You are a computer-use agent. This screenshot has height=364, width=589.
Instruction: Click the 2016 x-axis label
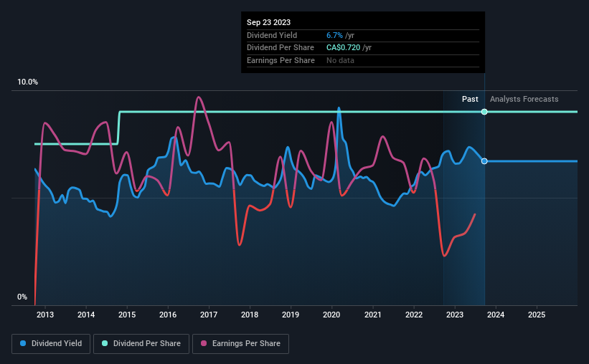pyautogui.click(x=168, y=315)
